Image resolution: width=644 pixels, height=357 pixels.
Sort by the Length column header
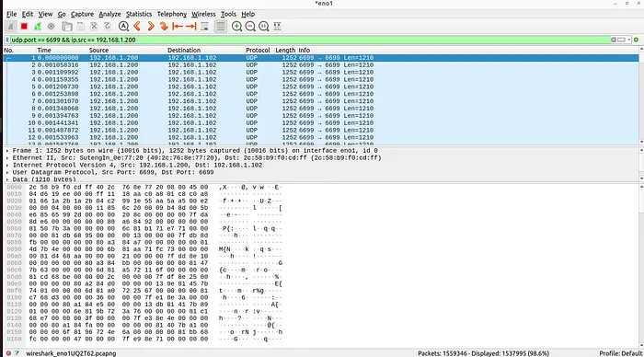pyautogui.click(x=285, y=50)
